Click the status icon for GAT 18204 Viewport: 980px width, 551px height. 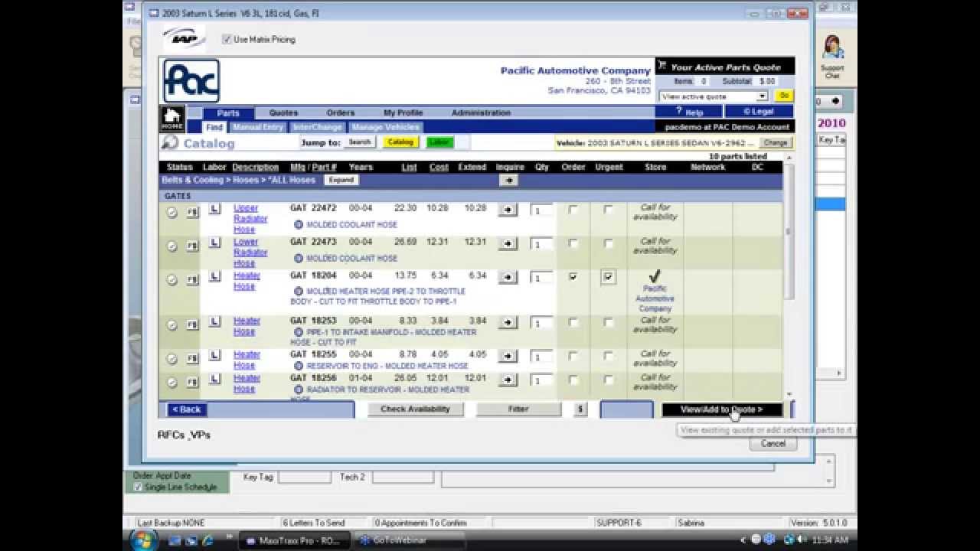coord(172,280)
